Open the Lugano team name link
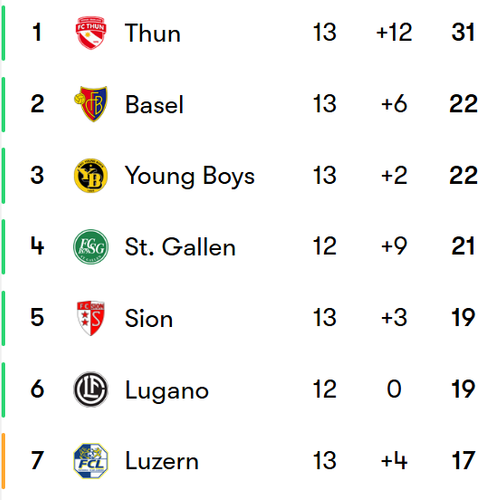The image size is (495, 500). point(167,391)
